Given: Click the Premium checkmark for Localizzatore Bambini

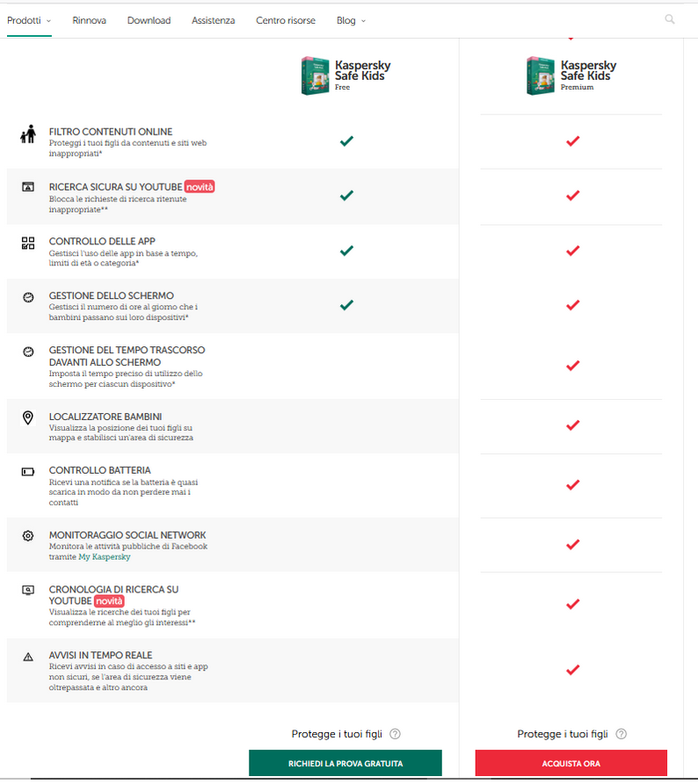Looking at the screenshot, I should tap(572, 425).
